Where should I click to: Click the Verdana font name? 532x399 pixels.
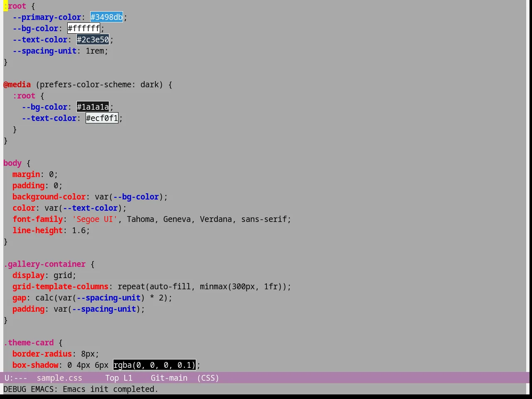[x=216, y=219]
